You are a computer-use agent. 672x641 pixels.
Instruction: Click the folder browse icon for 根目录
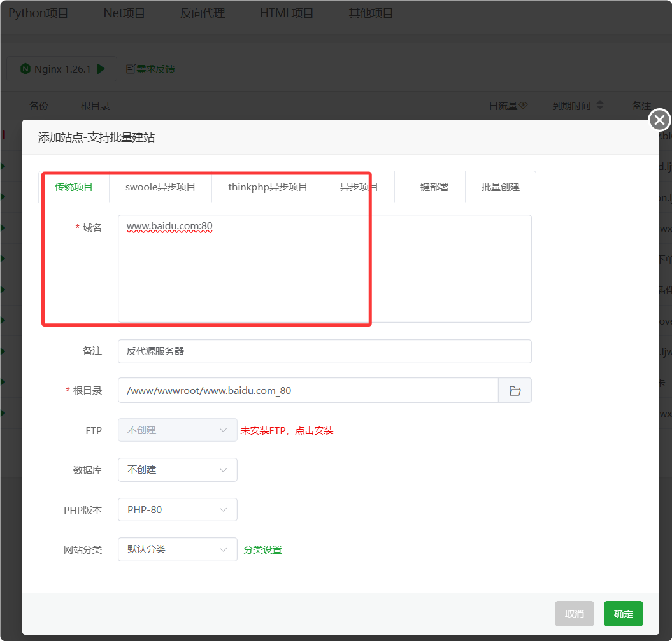click(x=515, y=391)
